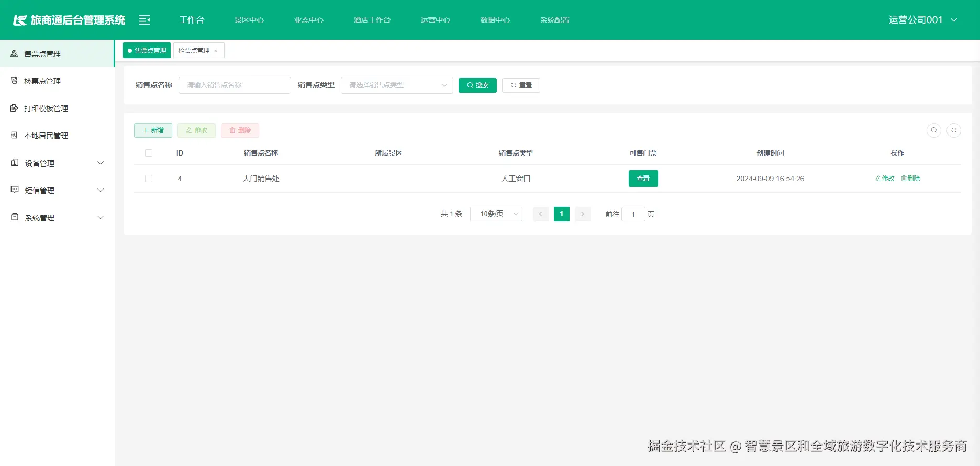The image size is (980, 466).
Task: Go to the previous page arrow
Action: [x=541, y=214]
